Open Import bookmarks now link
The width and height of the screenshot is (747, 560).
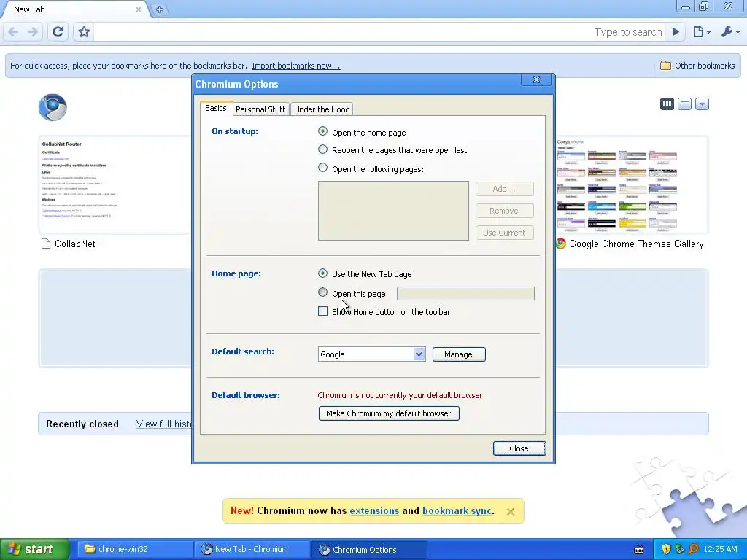coord(296,66)
